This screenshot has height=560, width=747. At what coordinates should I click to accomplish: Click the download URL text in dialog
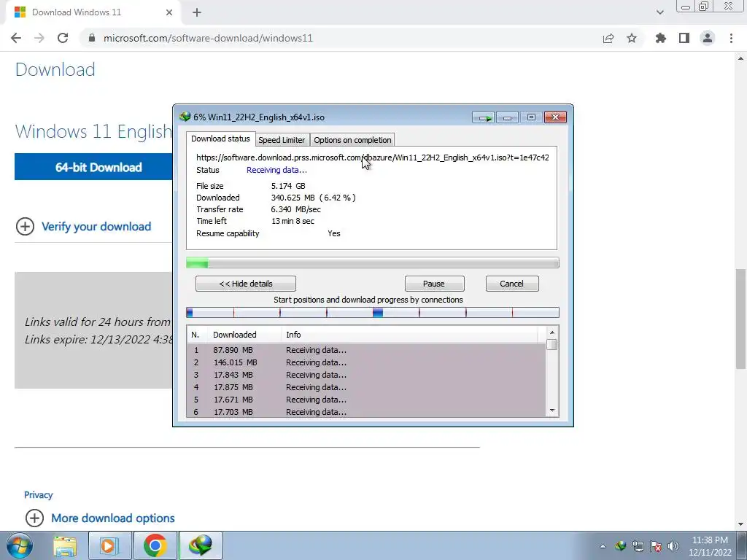pos(373,157)
